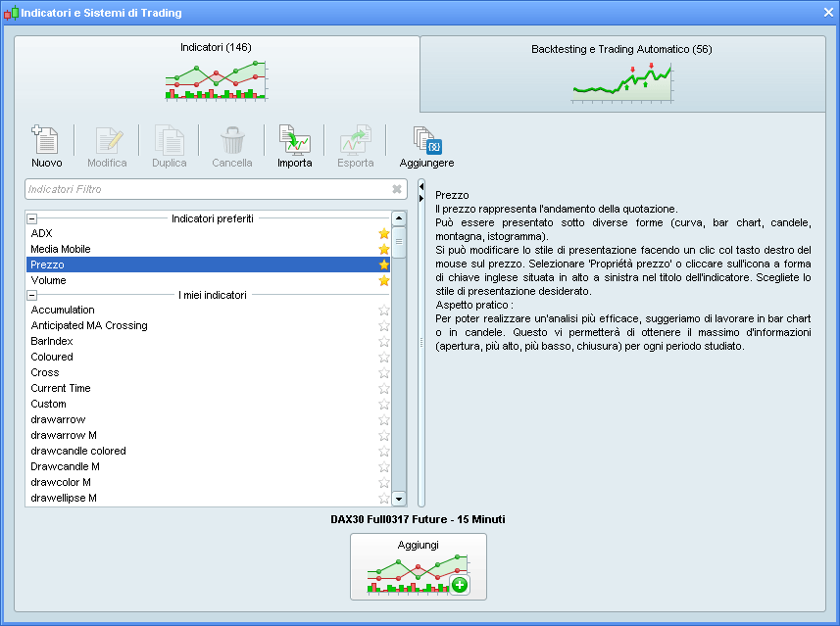Click the Aggiungere toolbar icon

tap(426, 140)
